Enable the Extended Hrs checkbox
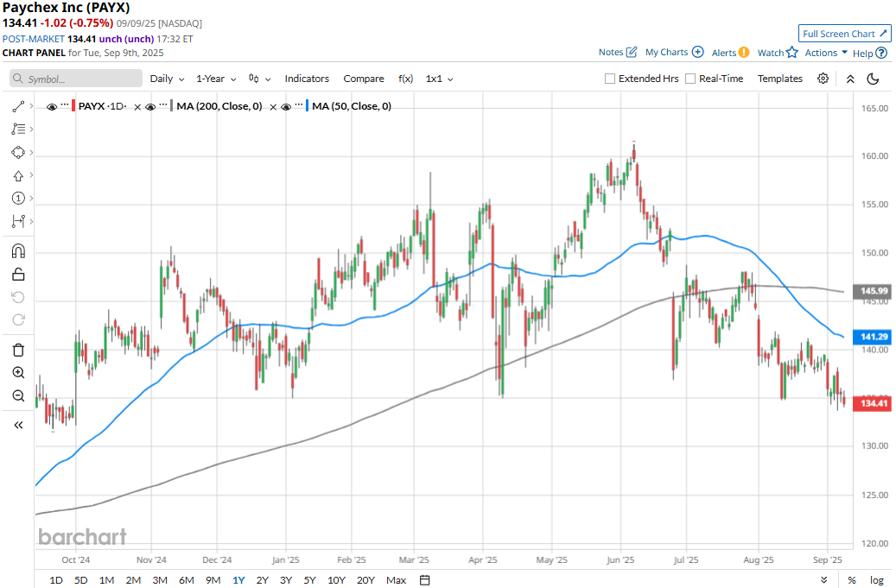This screenshot has width=896, height=588. [x=610, y=79]
